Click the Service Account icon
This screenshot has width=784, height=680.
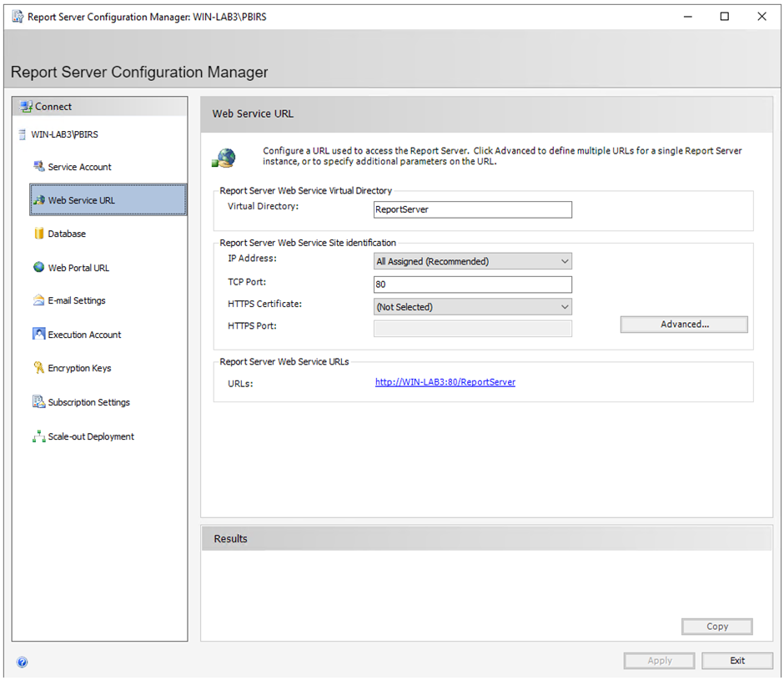click(39, 166)
